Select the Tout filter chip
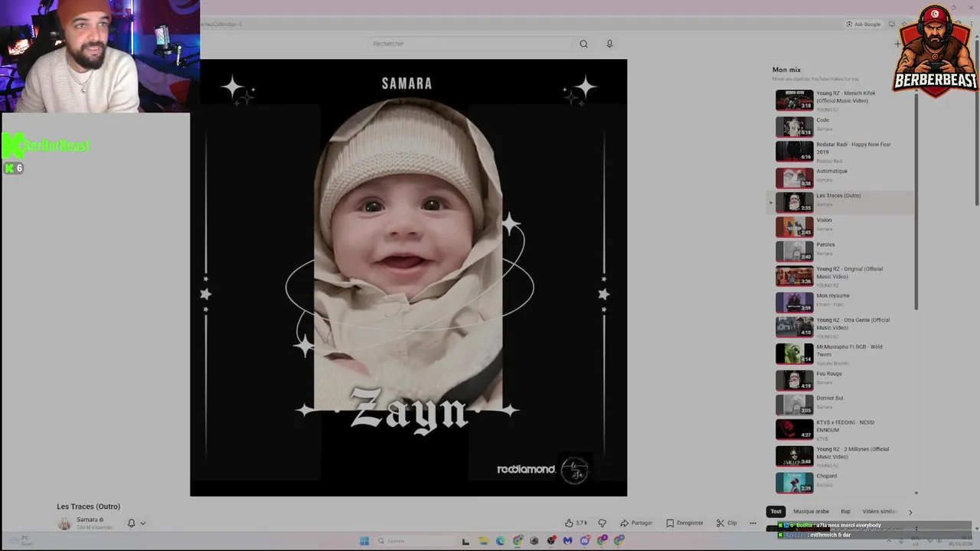 (x=776, y=511)
